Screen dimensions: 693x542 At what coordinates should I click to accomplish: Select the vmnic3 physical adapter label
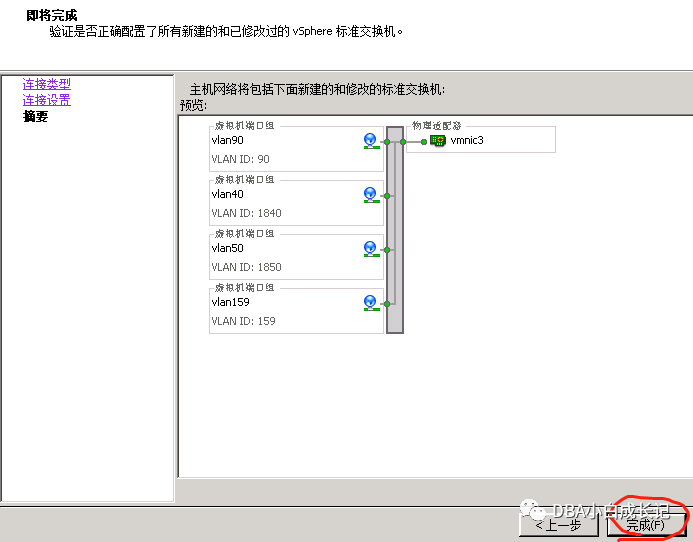467,140
